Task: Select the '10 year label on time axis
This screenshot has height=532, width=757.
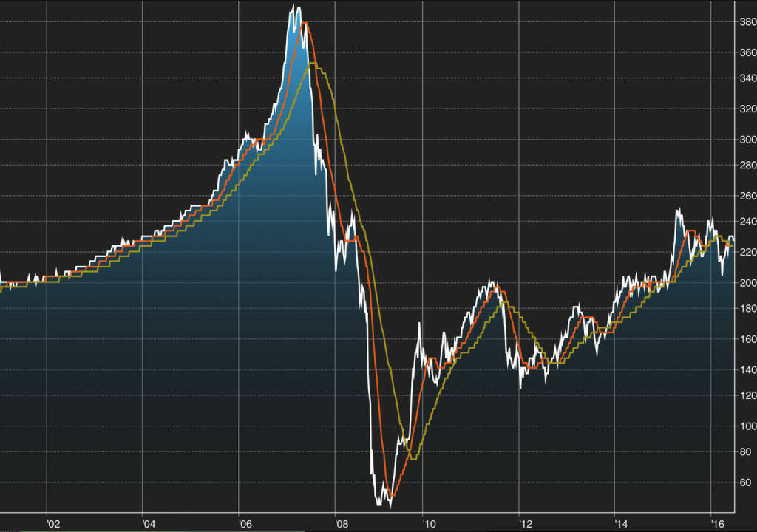Action: [x=429, y=524]
